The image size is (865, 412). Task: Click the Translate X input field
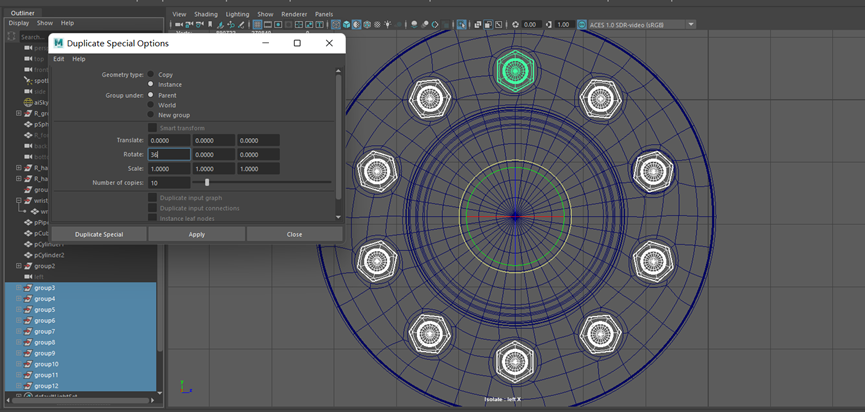click(x=169, y=141)
